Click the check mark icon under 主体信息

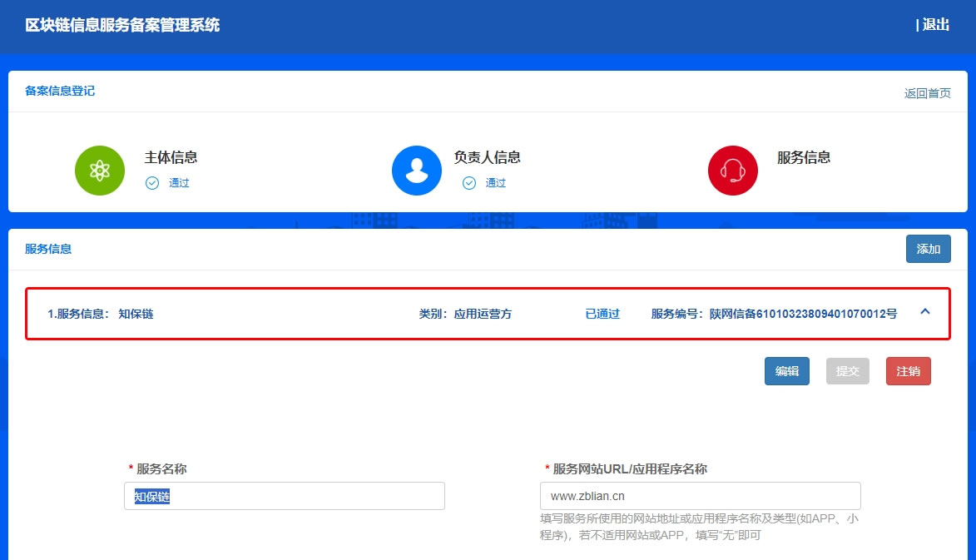(x=152, y=183)
